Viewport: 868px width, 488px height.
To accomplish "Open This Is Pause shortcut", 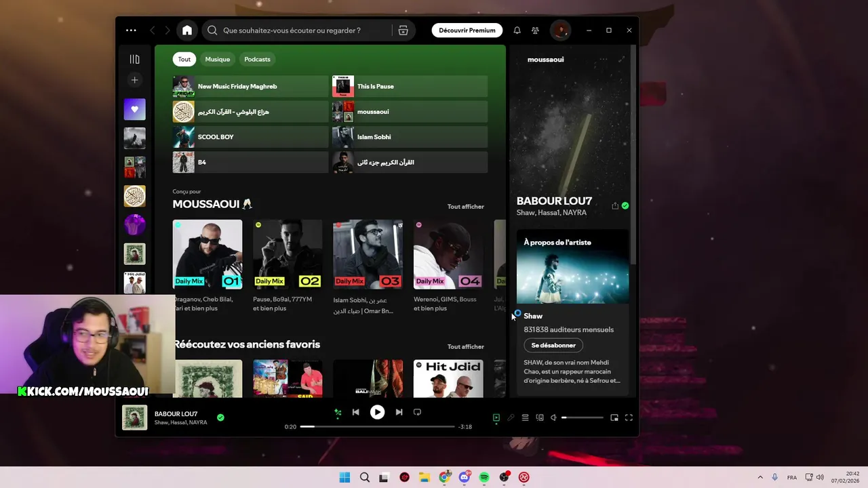I will pos(410,86).
